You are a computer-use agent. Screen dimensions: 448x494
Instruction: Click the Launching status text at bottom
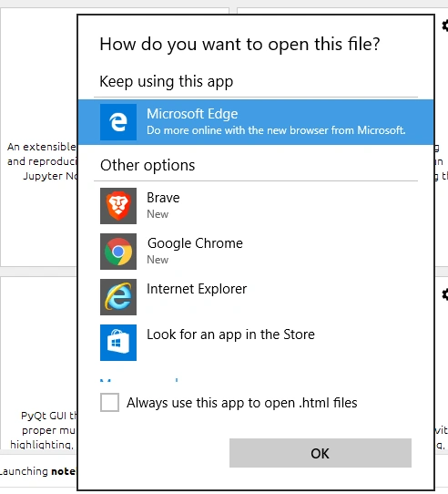tap(37, 471)
